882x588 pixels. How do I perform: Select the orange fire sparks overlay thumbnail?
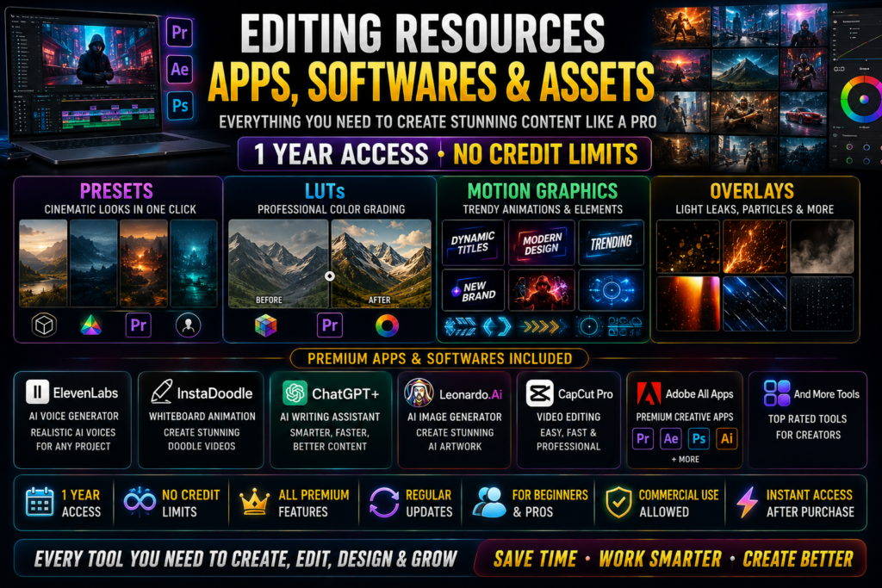pyautogui.click(x=755, y=247)
